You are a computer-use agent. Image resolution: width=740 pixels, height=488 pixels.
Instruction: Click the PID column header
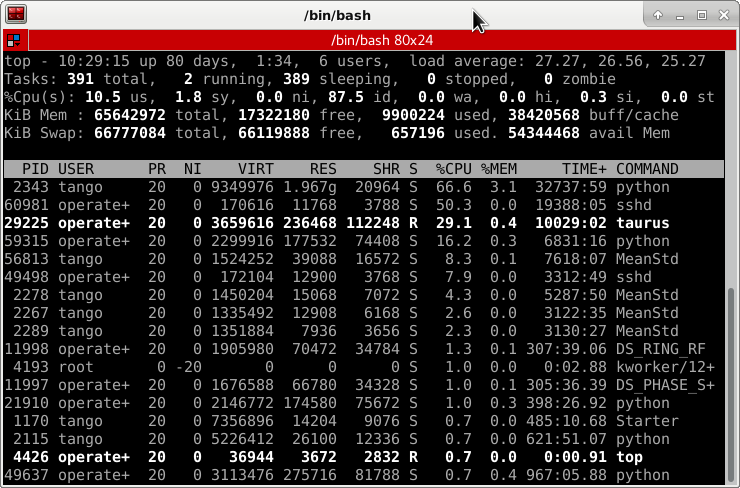(x=34, y=169)
